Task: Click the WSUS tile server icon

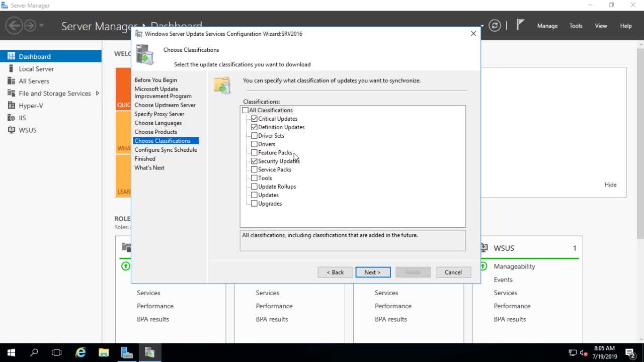Action: pos(484,248)
